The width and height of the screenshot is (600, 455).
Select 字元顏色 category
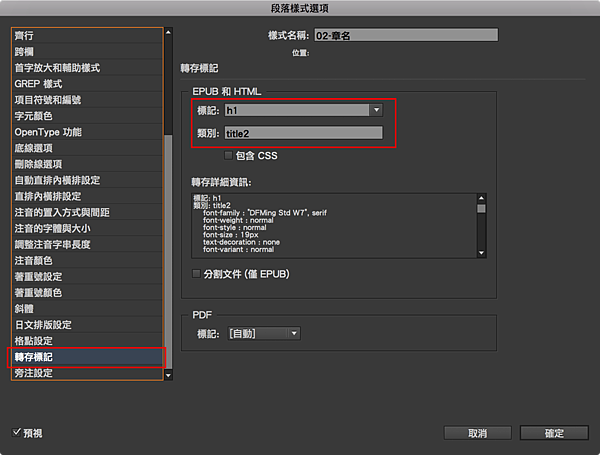point(87,116)
